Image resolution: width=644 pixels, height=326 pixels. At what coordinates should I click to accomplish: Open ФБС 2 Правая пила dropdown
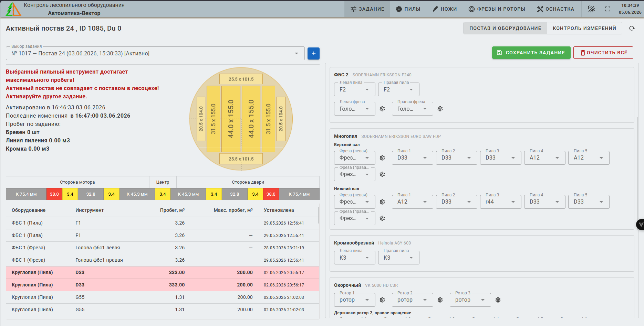pyautogui.click(x=399, y=89)
